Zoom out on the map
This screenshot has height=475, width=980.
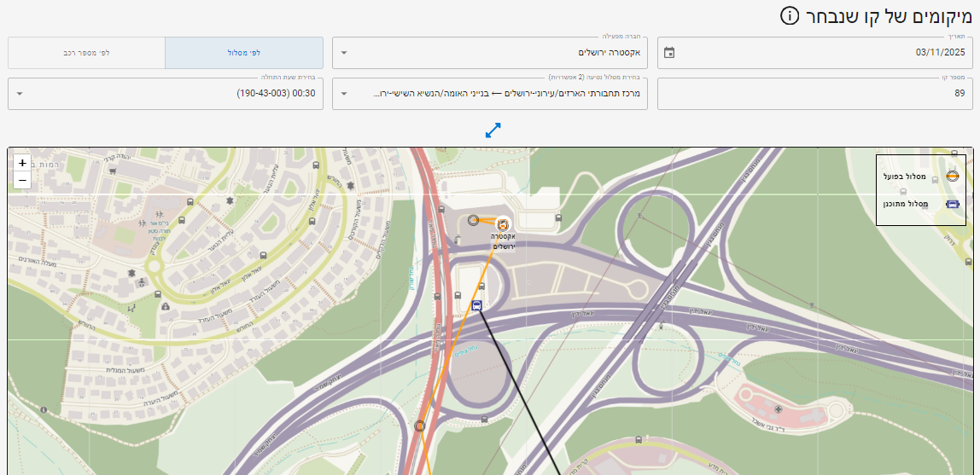[22, 180]
